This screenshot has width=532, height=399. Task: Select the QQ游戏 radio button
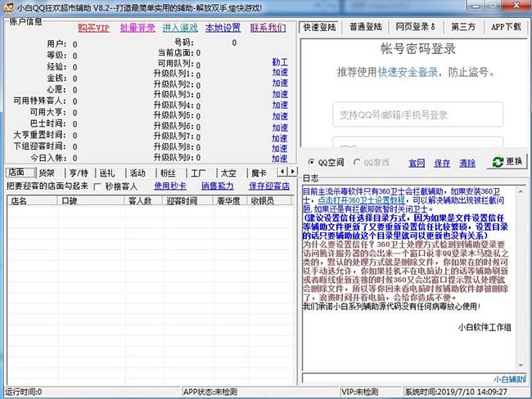click(357, 163)
